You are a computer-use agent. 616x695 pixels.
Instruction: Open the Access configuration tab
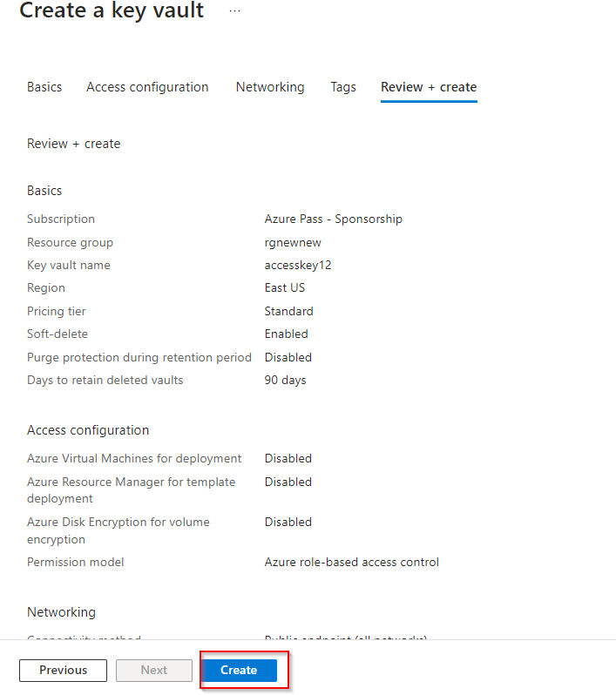pyautogui.click(x=147, y=87)
